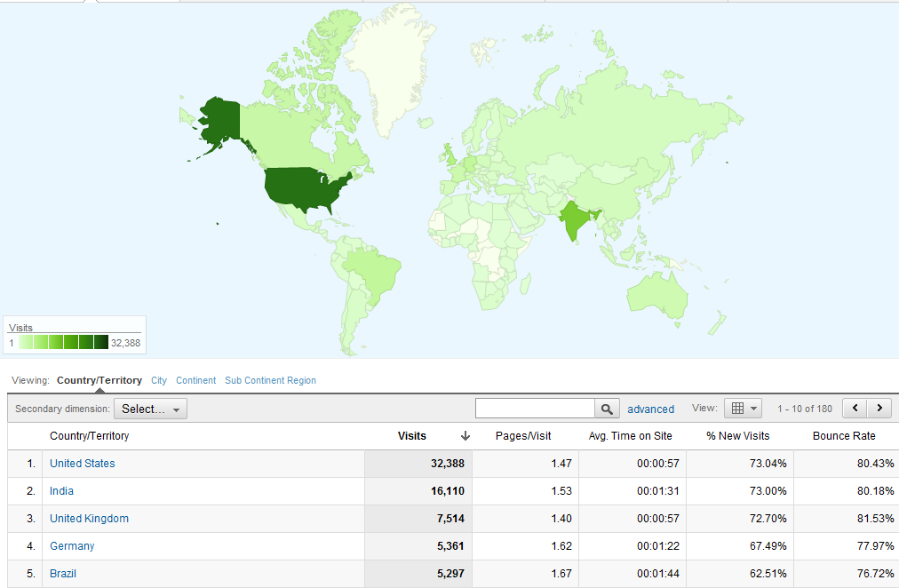
Task: Click the table view grid icon
Action: click(737, 409)
